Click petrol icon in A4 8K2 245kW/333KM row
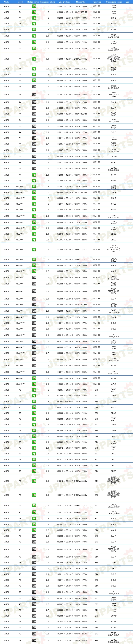133x644 pixels. coord(34,59)
